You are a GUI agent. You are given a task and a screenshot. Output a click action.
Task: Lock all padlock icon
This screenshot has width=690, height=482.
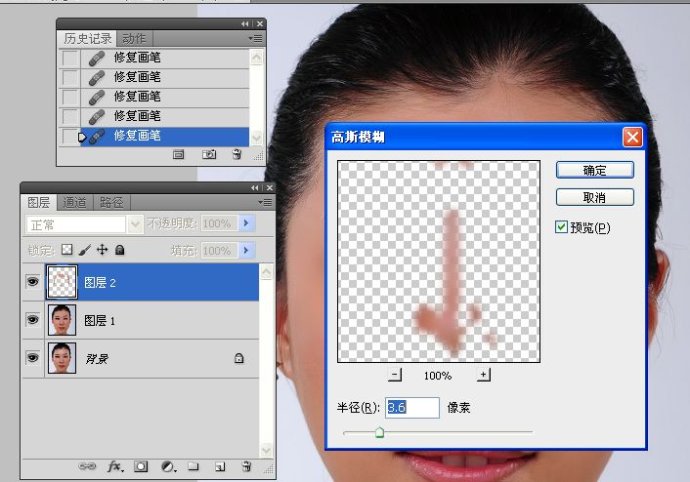click(x=119, y=250)
